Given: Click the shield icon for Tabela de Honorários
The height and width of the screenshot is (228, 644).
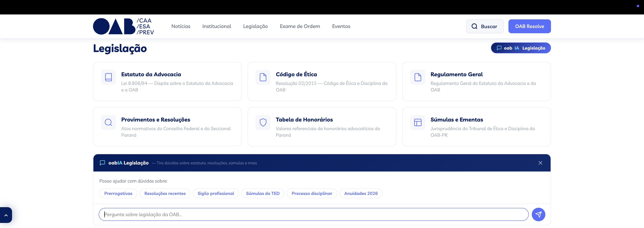Looking at the screenshot, I should [263, 122].
